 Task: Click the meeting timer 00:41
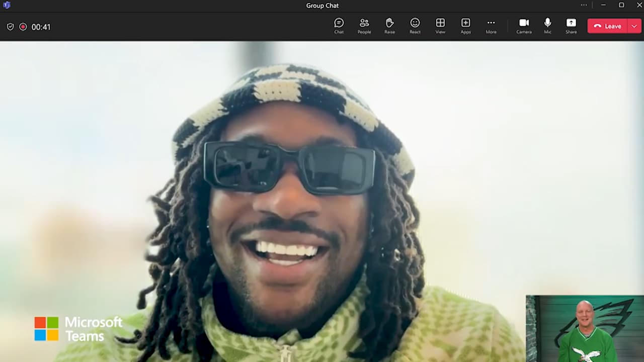(x=41, y=27)
